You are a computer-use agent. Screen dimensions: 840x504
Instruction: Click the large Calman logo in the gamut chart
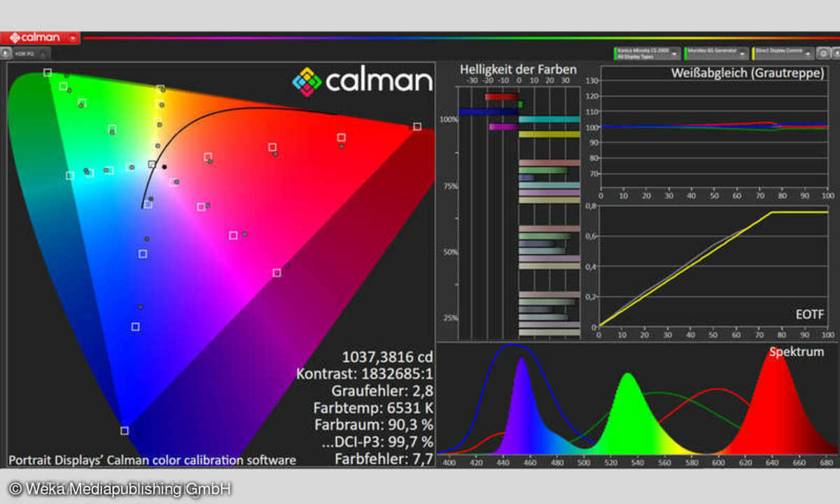(x=363, y=81)
